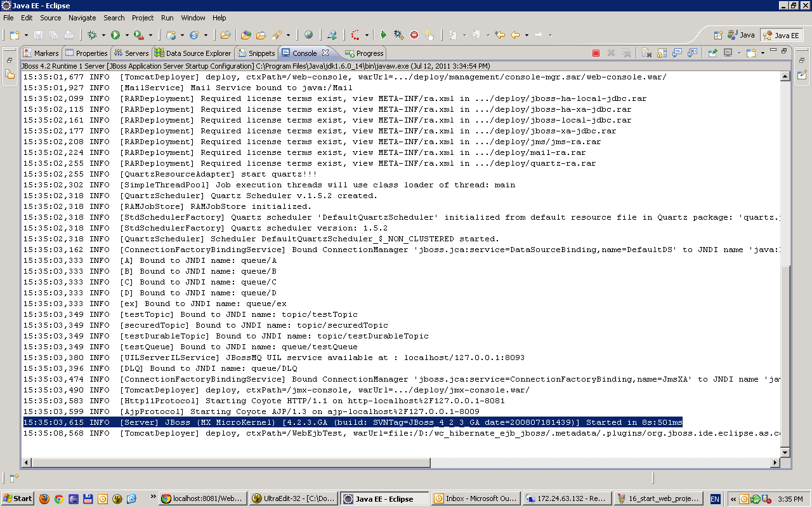Remove all terminated launches from console
This screenshot has height=508, width=812.
[x=626, y=53]
